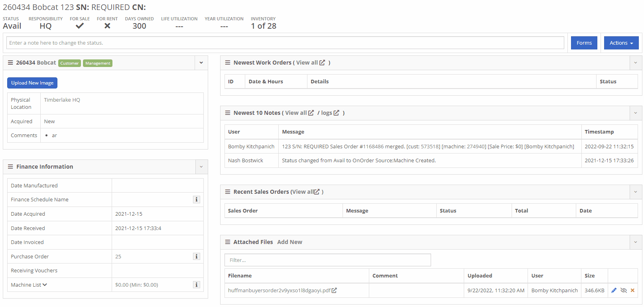
Task: Click the Avail status value
Action: (x=12, y=26)
